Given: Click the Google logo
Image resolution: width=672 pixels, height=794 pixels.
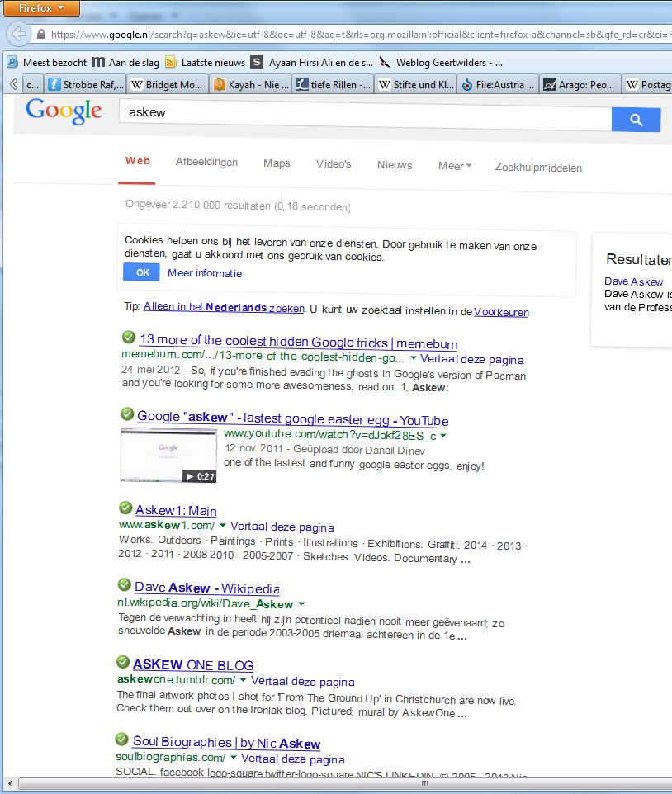Looking at the screenshot, I should tap(64, 111).
